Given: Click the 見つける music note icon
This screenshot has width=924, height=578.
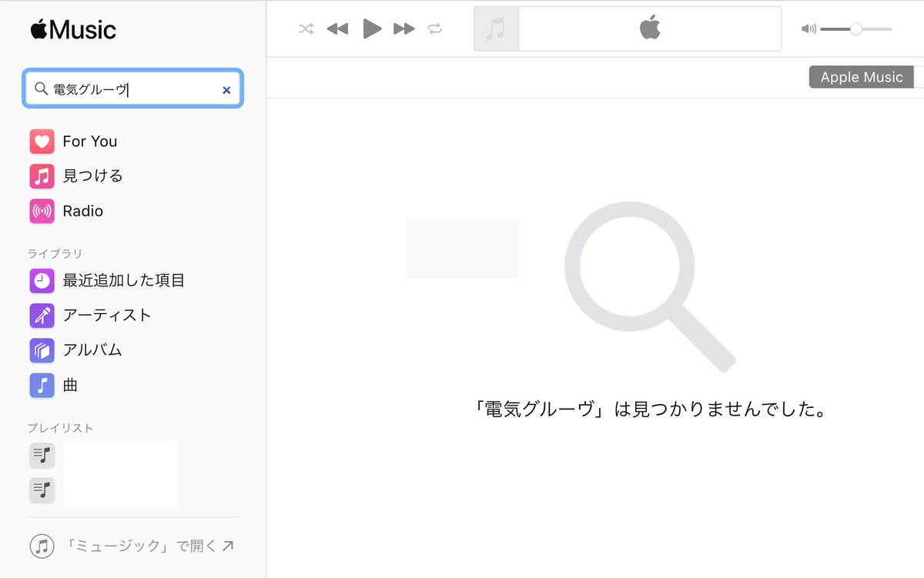Looking at the screenshot, I should point(42,176).
